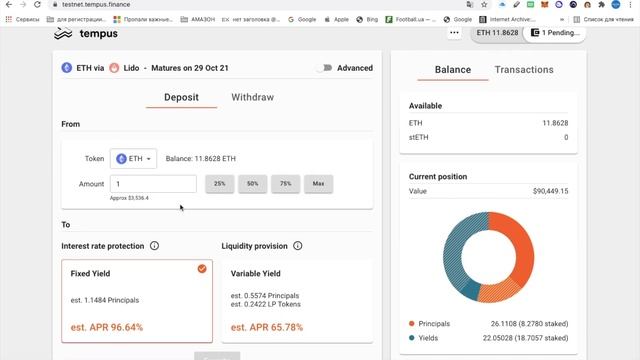Select the Fixed Yield option card

(x=137, y=301)
